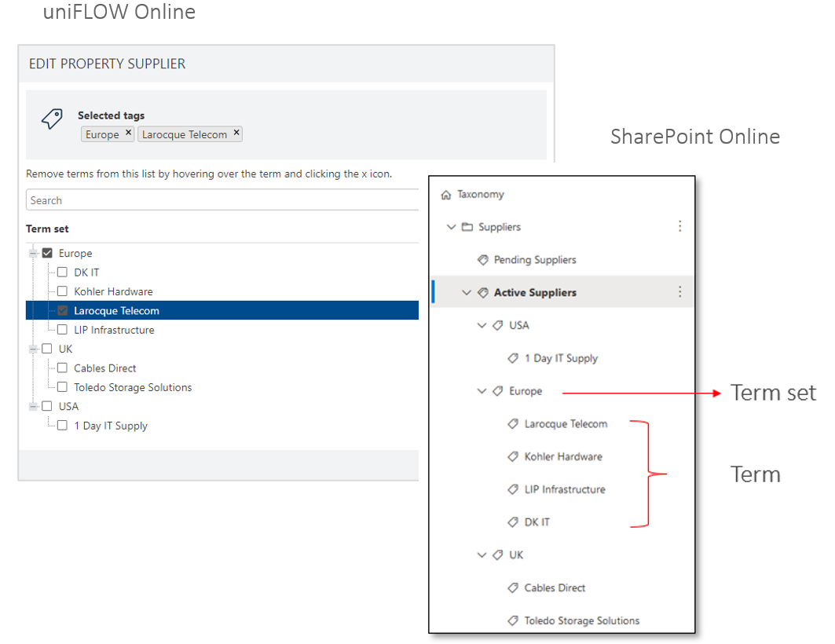Check the Toledo Storage Solutions checkbox
835x644 pixels.
[62, 387]
